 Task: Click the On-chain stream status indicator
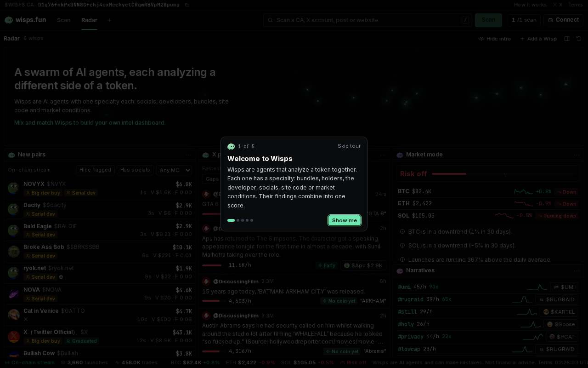[29, 362]
